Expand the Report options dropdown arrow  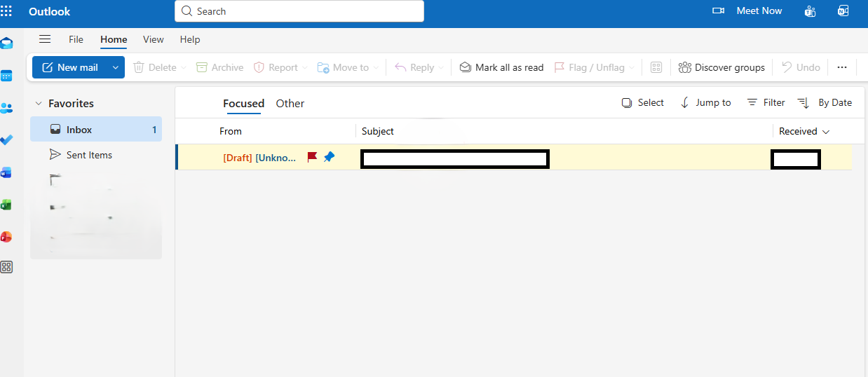(305, 68)
